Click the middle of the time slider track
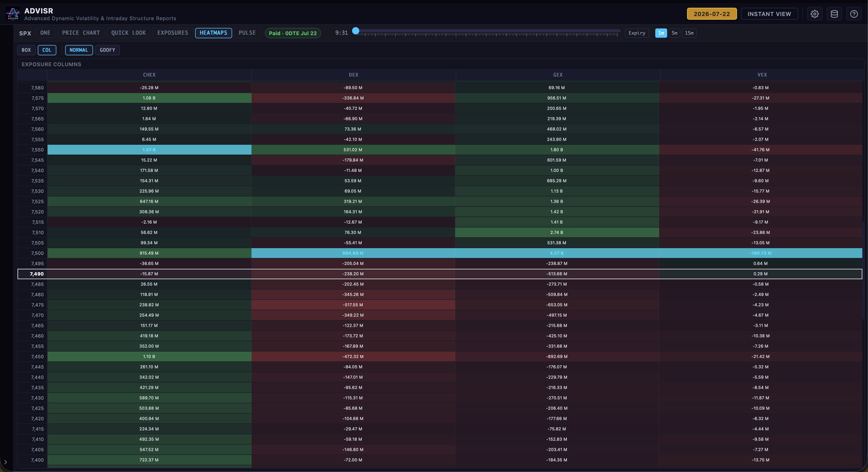This screenshot has height=472, width=868. coord(488,31)
